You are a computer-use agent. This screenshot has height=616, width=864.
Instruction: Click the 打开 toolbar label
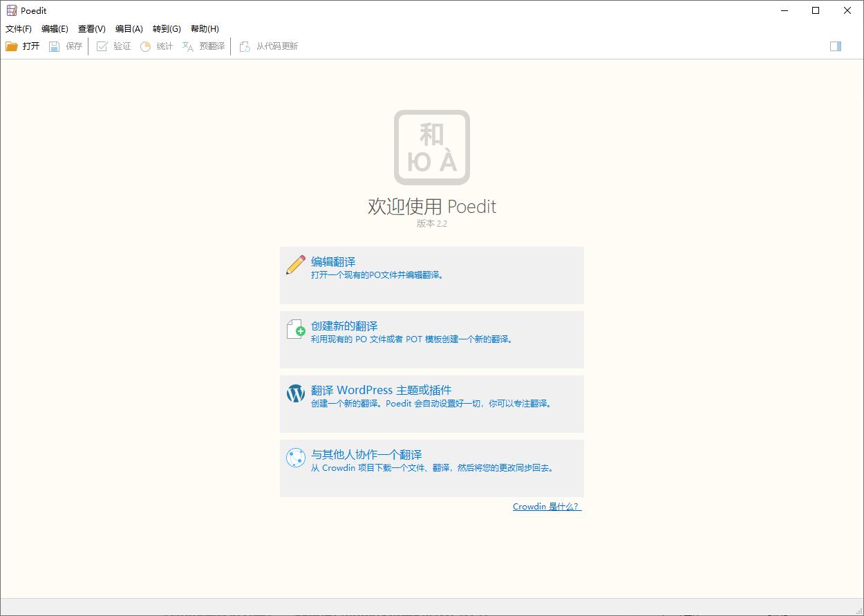(x=31, y=46)
